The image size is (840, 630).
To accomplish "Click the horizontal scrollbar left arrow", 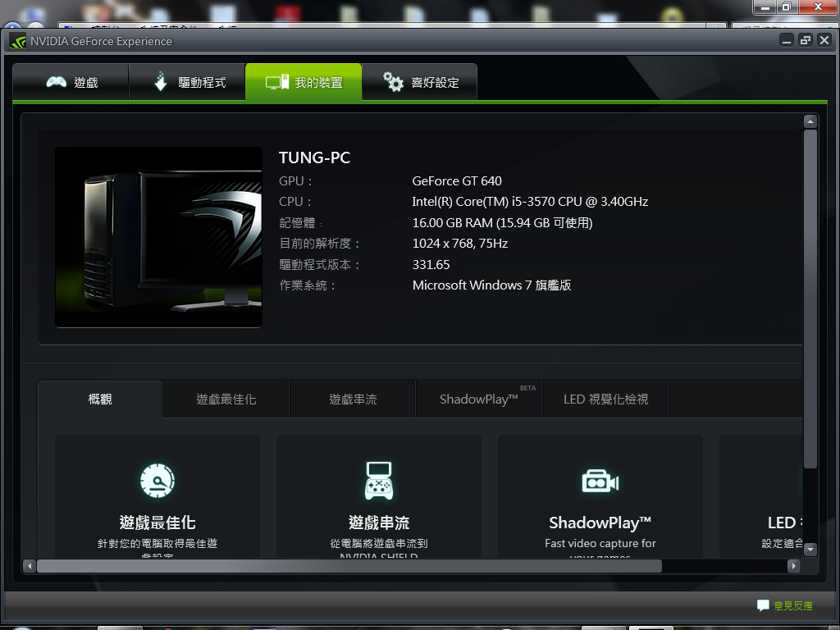I will (x=30, y=566).
